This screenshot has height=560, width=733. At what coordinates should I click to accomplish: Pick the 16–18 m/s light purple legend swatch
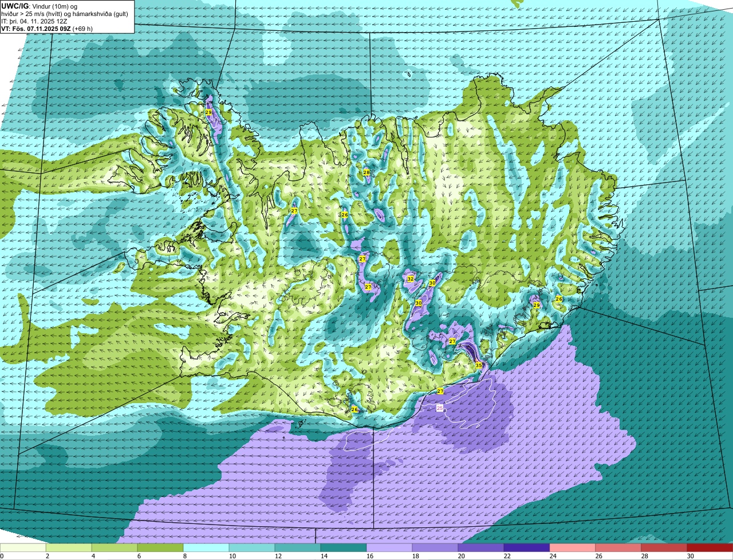pyautogui.click(x=389, y=547)
